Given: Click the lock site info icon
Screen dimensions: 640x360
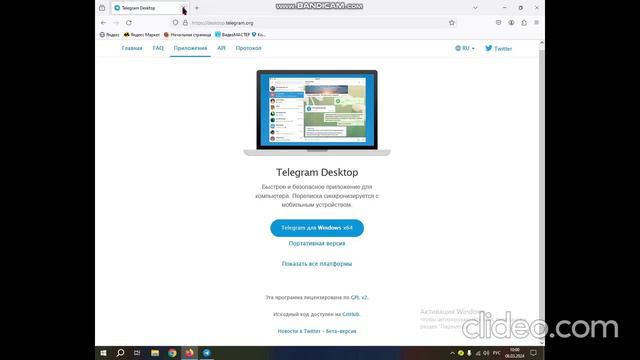Looking at the screenshot, I should point(185,23).
